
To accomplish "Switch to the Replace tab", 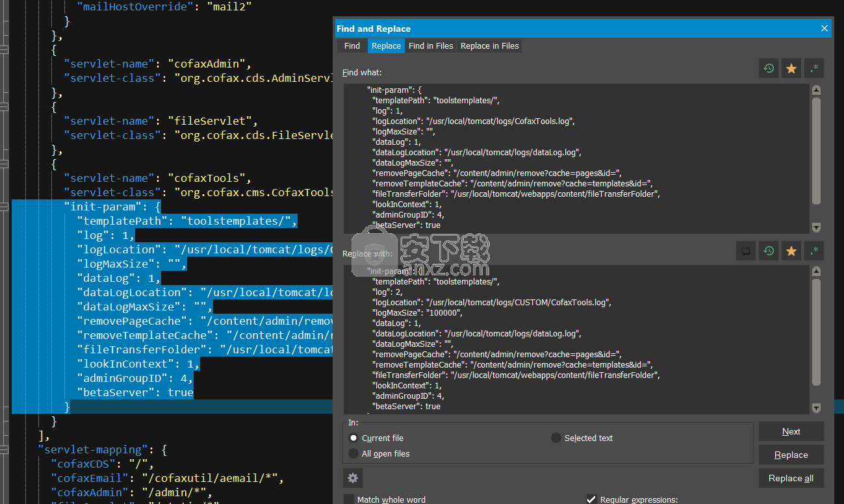I will click(386, 45).
